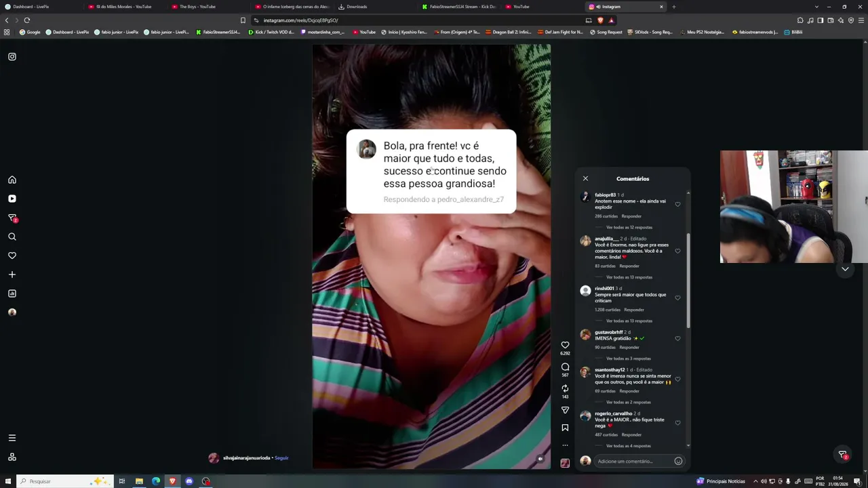Reload the page
This screenshot has height=488, width=868.
coord(27,20)
